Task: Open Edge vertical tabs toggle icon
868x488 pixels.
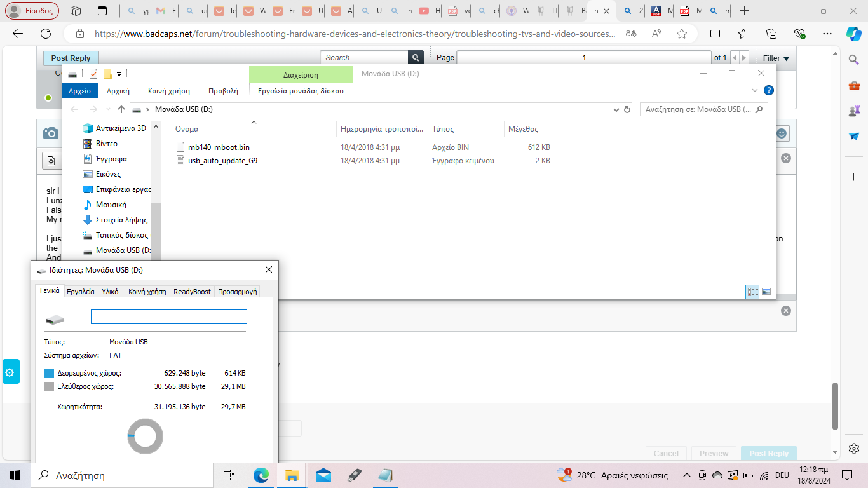Action: pyautogui.click(x=102, y=11)
